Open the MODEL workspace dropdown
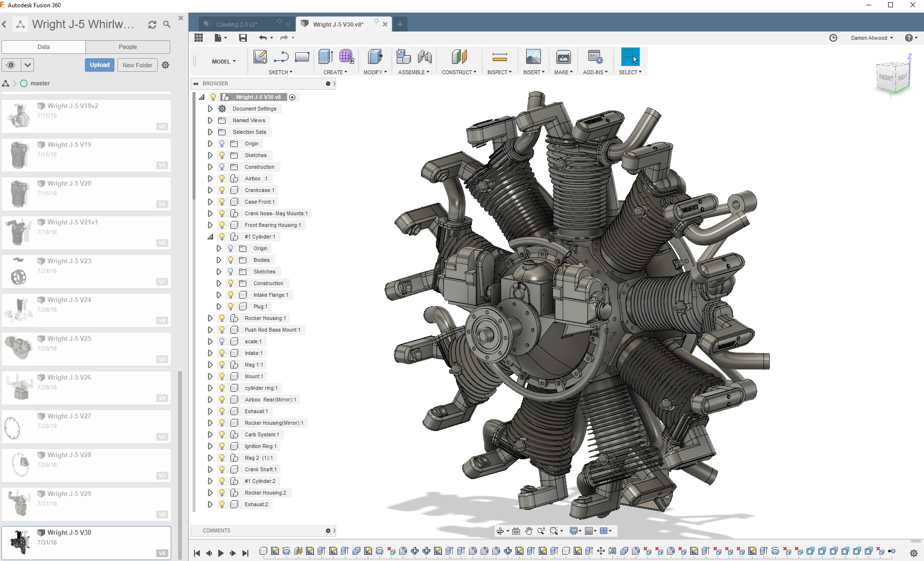The width and height of the screenshot is (924, 561). (224, 62)
